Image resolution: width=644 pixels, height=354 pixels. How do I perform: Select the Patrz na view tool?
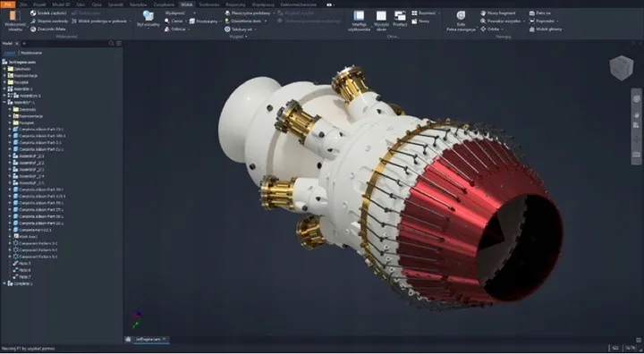pyautogui.click(x=540, y=13)
